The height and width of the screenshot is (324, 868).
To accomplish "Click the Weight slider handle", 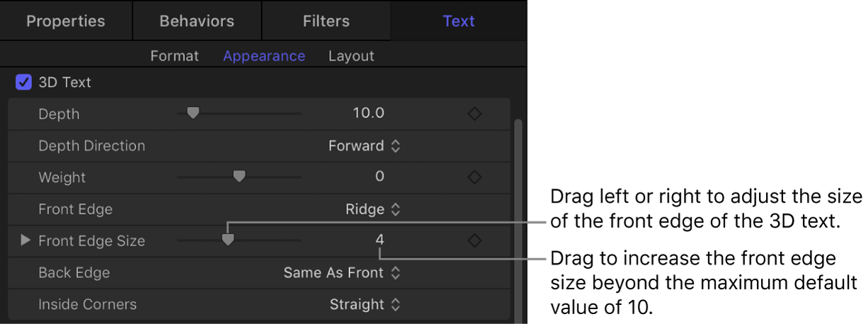I will point(239,176).
